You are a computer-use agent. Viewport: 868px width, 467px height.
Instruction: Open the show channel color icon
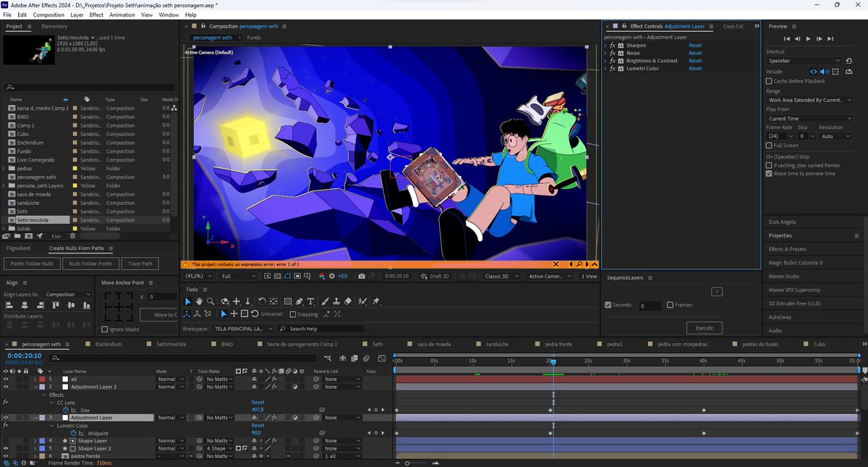(322, 276)
